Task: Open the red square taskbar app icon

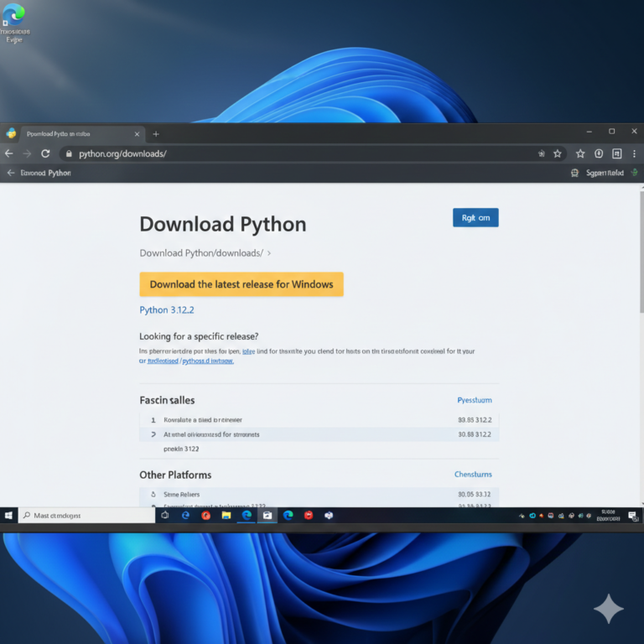Action: (309, 515)
